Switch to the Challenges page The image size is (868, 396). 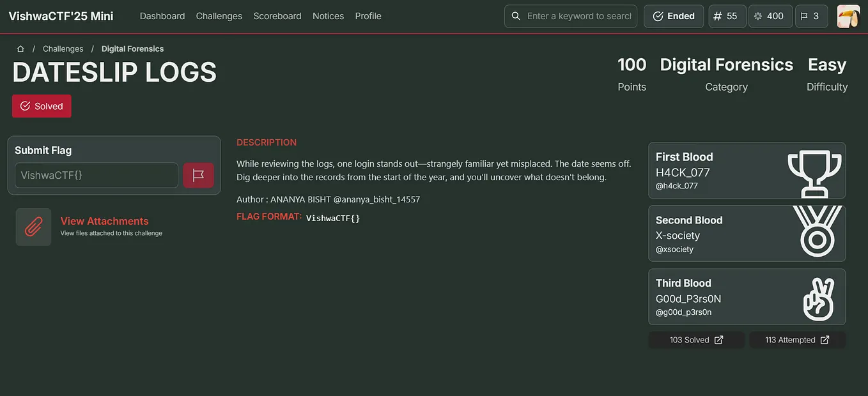point(219,15)
